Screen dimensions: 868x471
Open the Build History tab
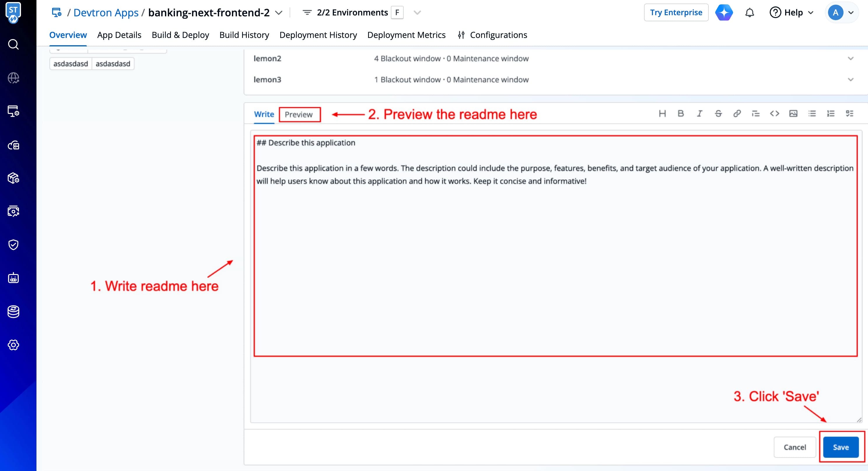tap(244, 35)
